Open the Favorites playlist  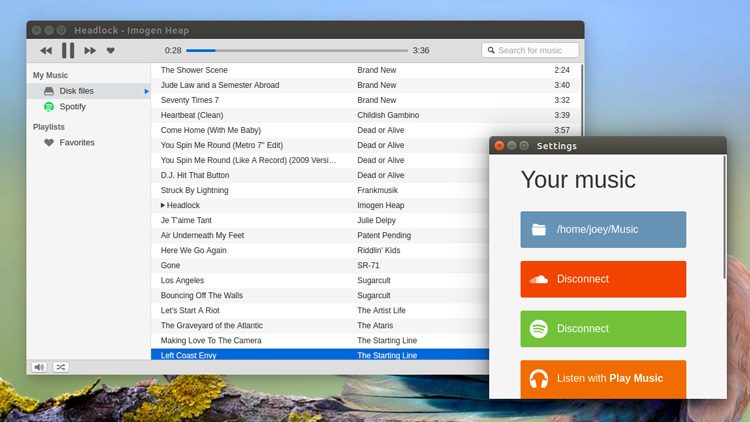click(76, 142)
